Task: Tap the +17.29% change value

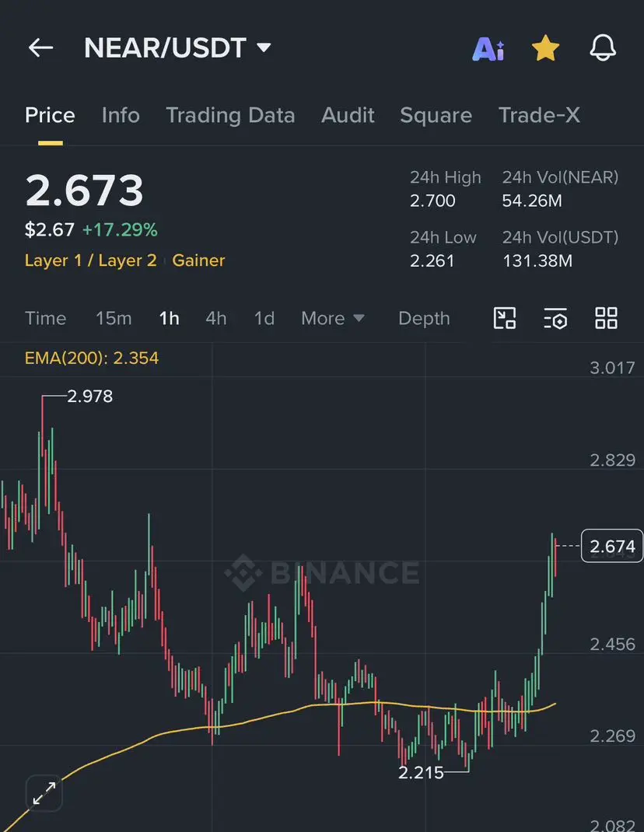Action: tap(120, 229)
